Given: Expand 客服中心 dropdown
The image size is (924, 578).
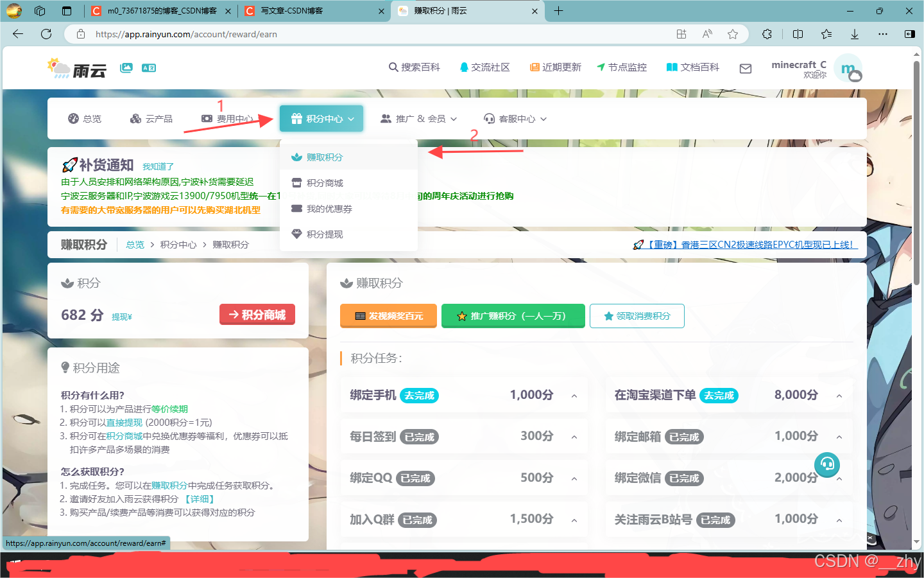Looking at the screenshot, I should 515,119.
